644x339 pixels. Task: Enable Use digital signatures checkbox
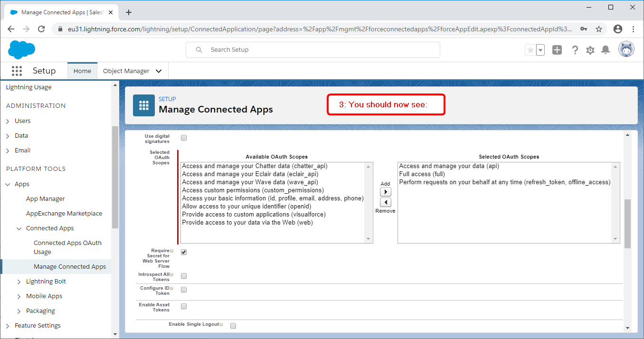(x=184, y=138)
